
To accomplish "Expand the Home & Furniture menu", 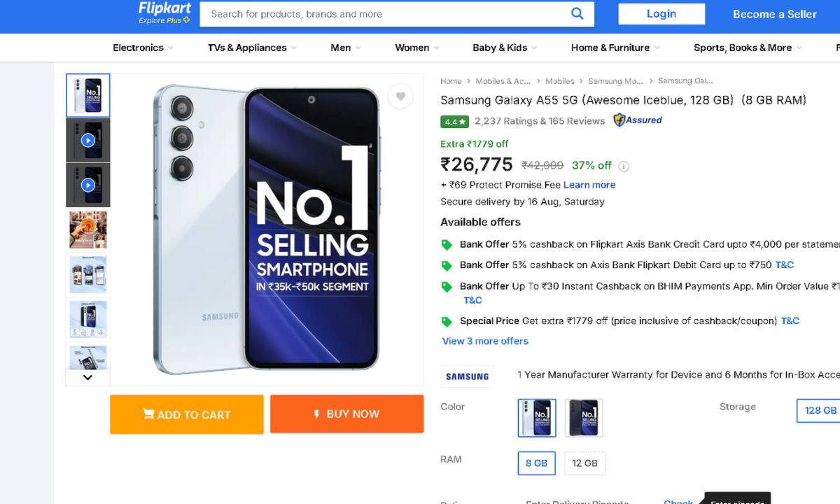I will tap(615, 48).
